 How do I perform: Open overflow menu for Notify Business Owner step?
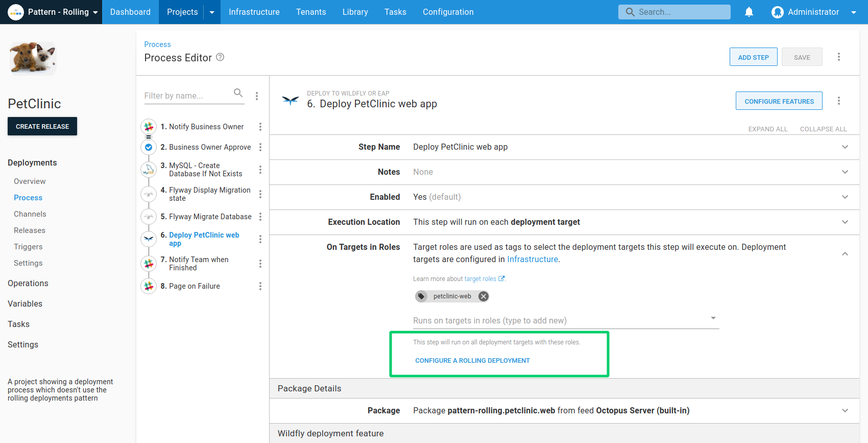point(260,127)
